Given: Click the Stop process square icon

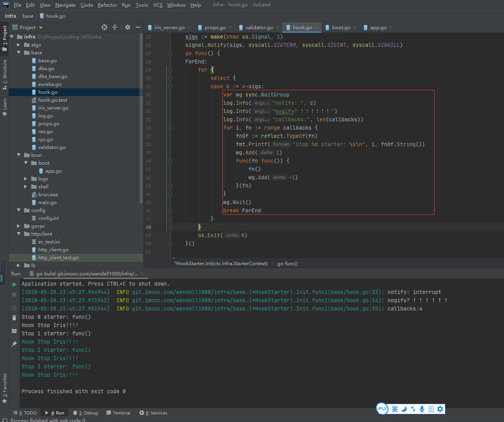Looking at the screenshot, I should point(14,295).
